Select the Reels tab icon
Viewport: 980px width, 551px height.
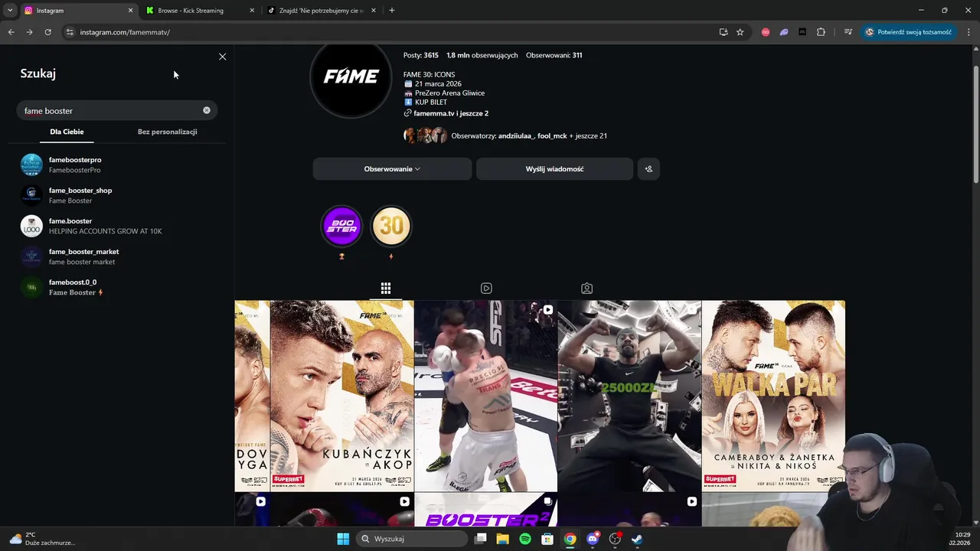tap(486, 289)
